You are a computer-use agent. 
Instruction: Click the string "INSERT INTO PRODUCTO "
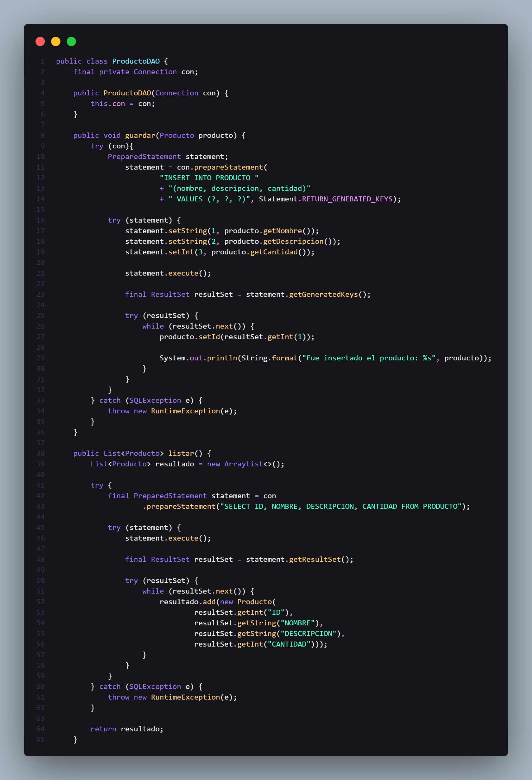pyautogui.click(x=209, y=178)
